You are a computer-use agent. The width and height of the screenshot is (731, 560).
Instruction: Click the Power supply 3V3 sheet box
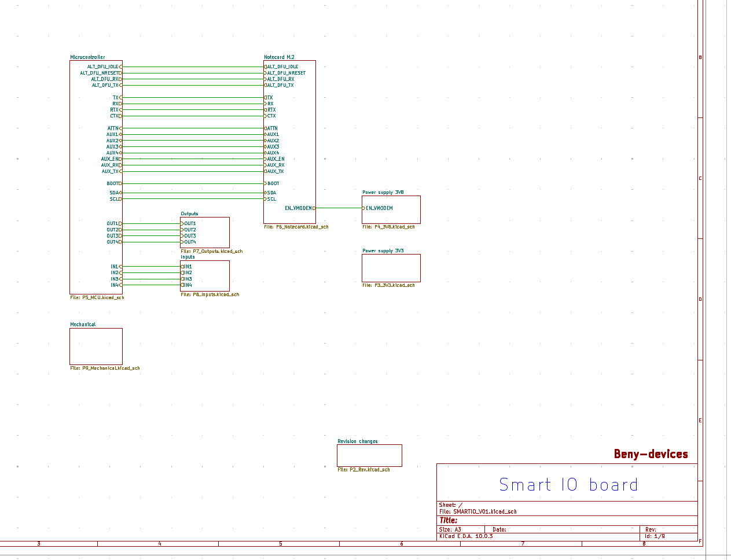[x=391, y=268]
